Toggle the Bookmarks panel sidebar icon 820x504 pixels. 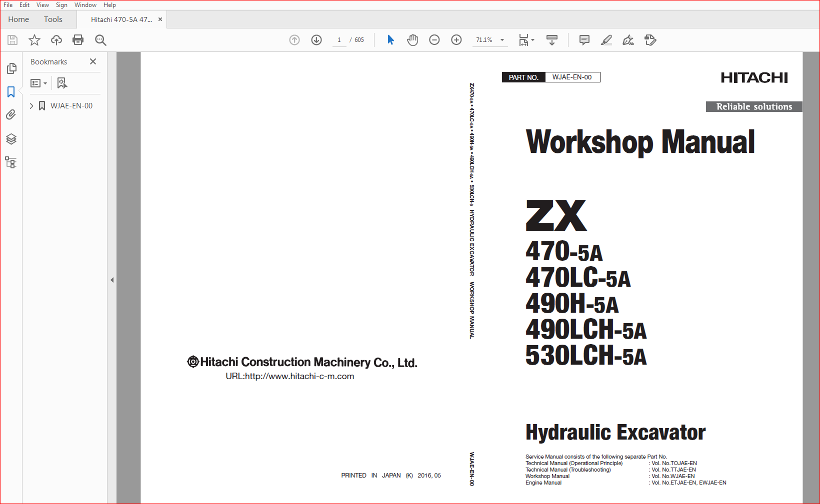(x=11, y=92)
